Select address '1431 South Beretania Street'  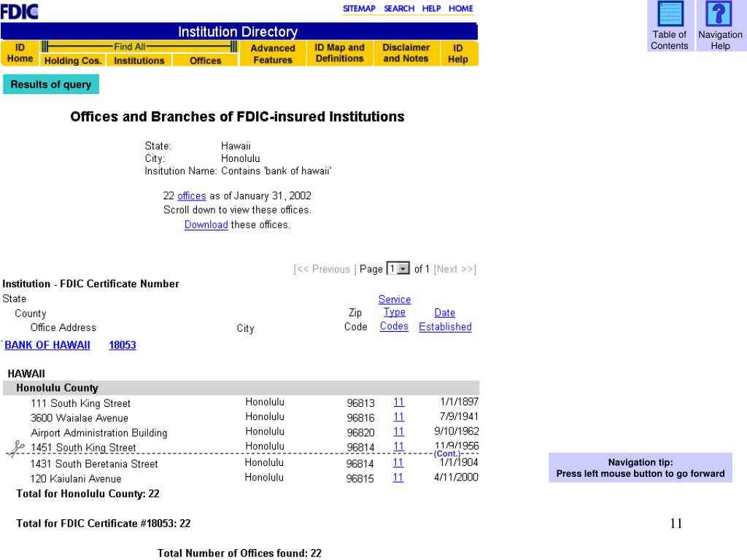click(94, 464)
